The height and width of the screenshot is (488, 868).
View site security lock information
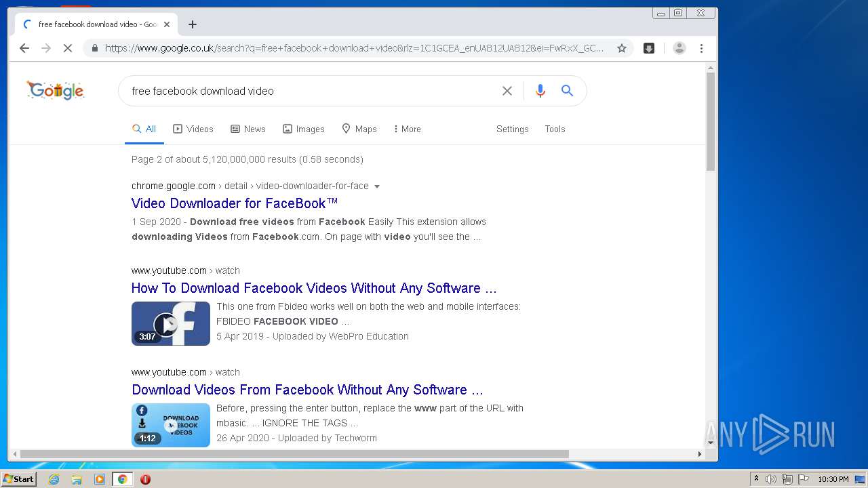[94, 48]
